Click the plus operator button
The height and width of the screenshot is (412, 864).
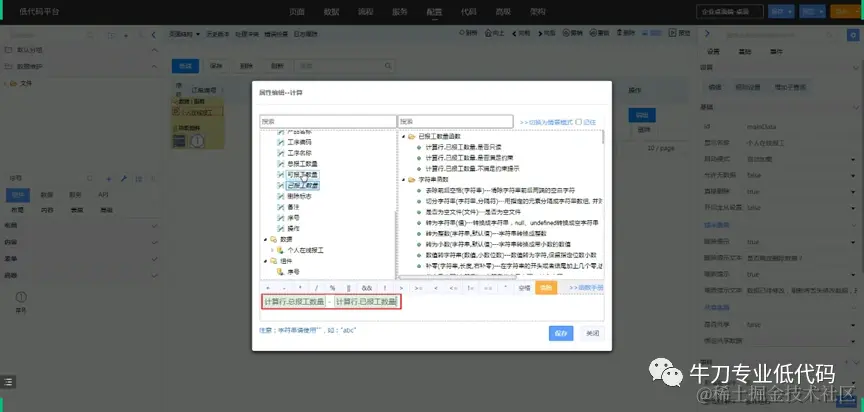click(268, 288)
